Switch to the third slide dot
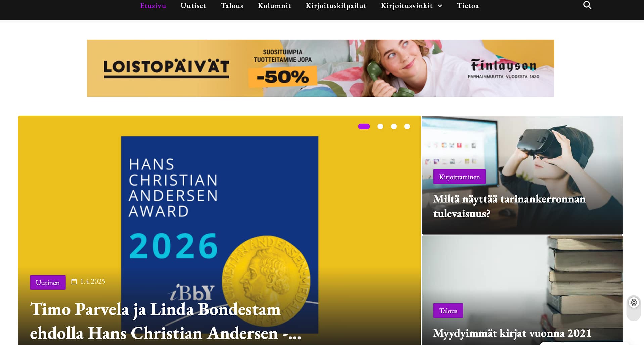Viewport: 644px width, 345px height. point(394,126)
